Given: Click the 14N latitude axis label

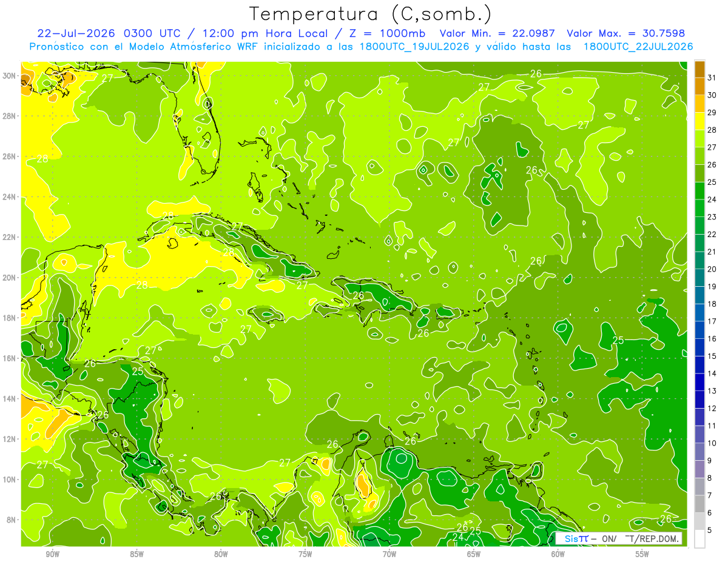Looking at the screenshot, I should (x=10, y=398).
